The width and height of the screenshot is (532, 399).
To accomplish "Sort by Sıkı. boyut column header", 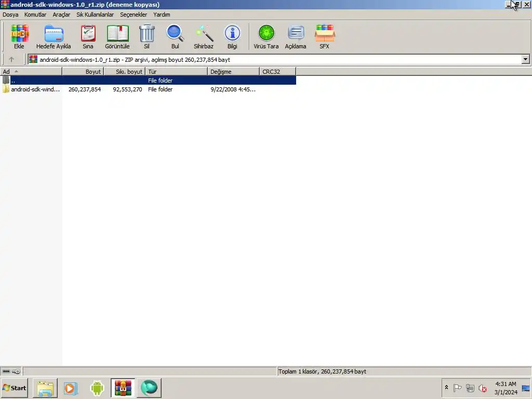I will click(x=125, y=72).
